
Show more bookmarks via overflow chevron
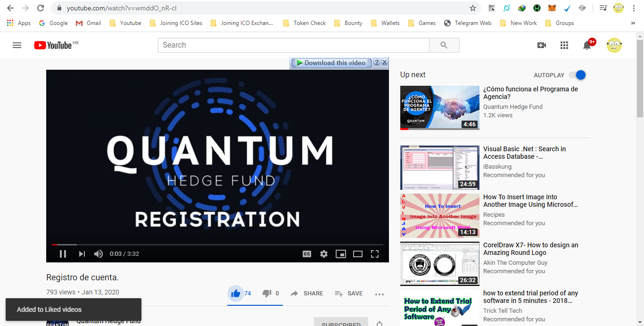633,23
